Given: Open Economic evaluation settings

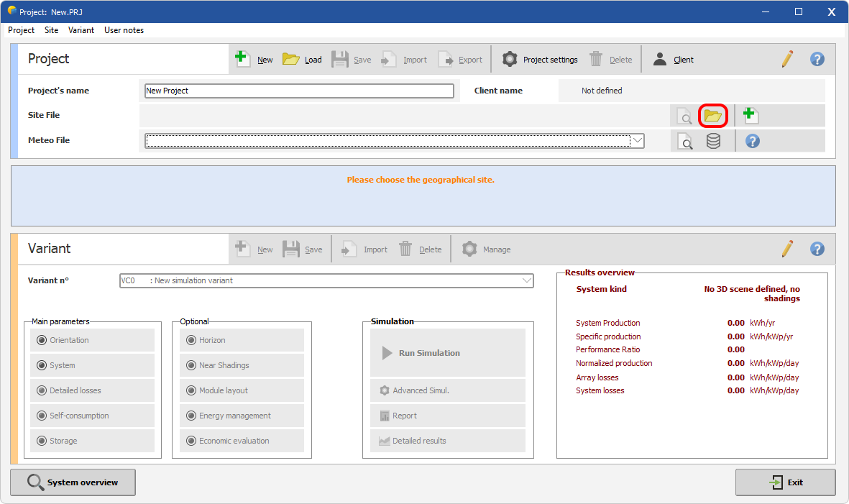Looking at the screenshot, I should point(242,441).
